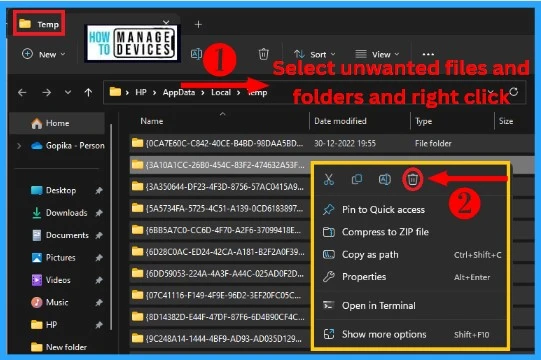Select folder {3A350644-DF23-4F3D-8756-57AC0415A9...

220,187
